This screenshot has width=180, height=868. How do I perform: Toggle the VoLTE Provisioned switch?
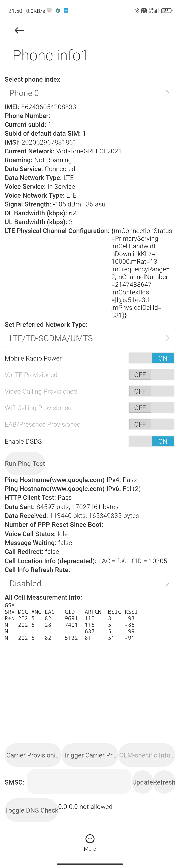tap(151, 374)
